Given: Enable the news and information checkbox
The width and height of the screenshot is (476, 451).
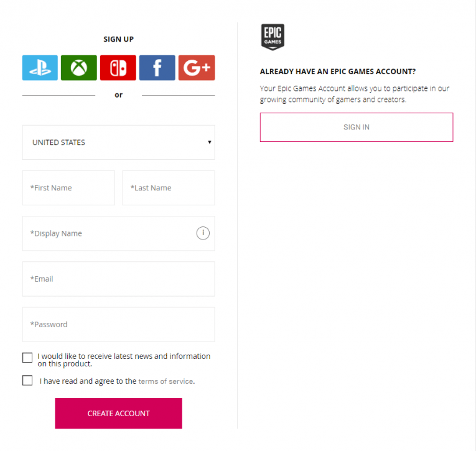Looking at the screenshot, I should coord(27,358).
